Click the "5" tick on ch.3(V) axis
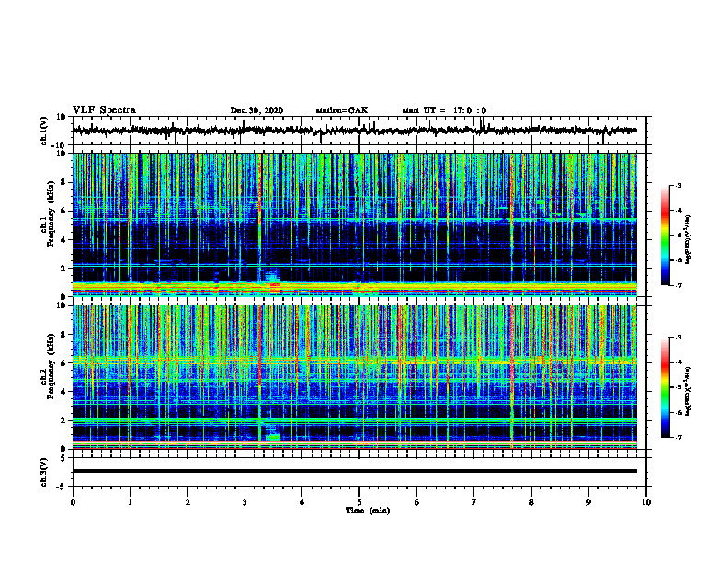The image size is (728, 563). click(x=63, y=457)
